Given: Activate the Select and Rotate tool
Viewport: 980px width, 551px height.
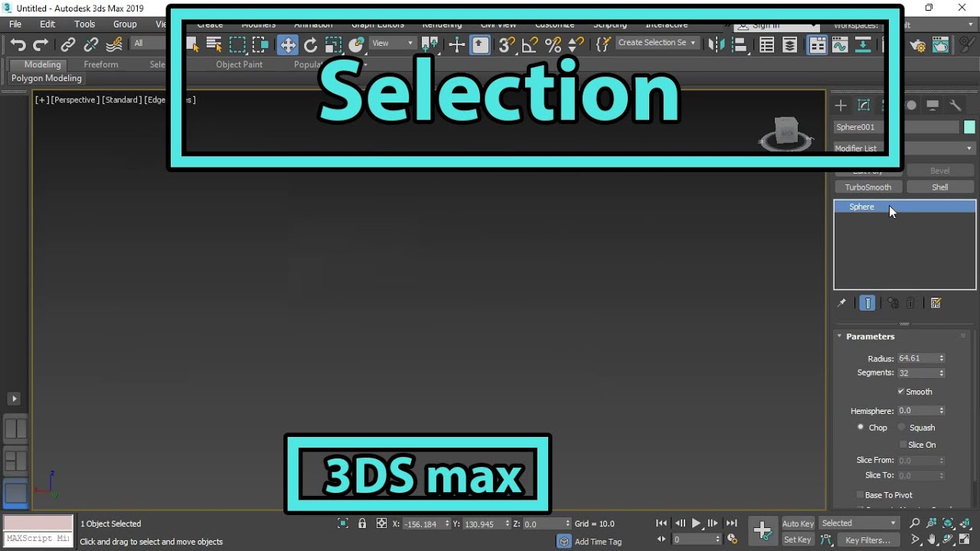Looking at the screenshot, I should pos(310,45).
